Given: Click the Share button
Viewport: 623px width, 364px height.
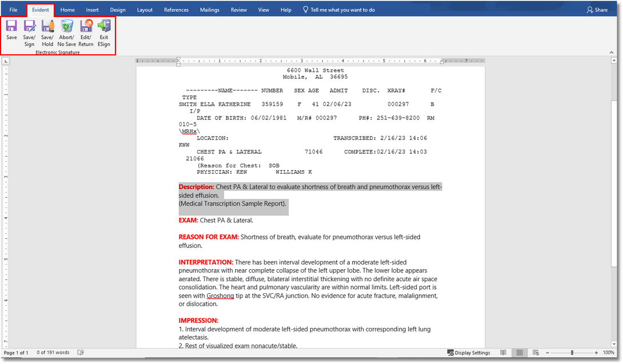Looking at the screenshot, I should pyautogui.click(x=597, y=10).
